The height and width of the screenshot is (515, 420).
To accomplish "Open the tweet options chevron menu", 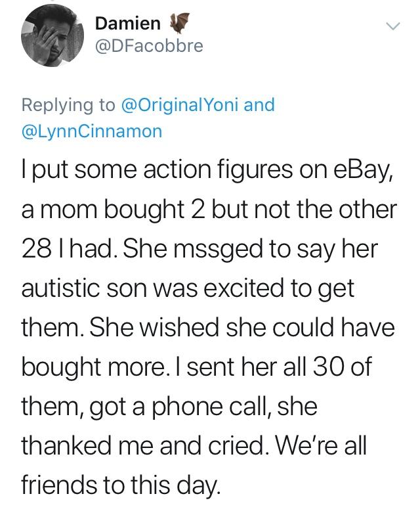I will point(392,27).
